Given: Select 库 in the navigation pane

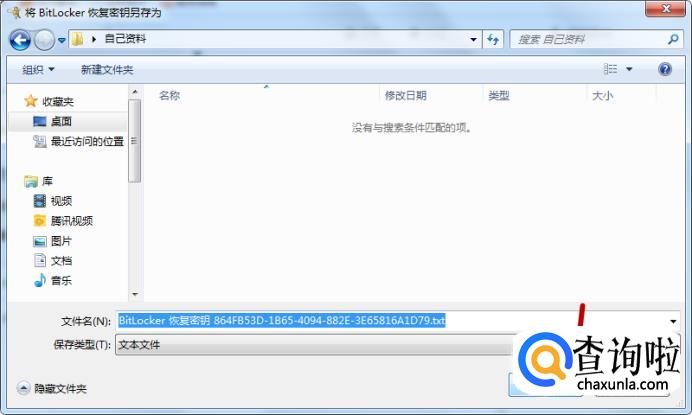Looking at the screenshot, I should click(47, 181).
